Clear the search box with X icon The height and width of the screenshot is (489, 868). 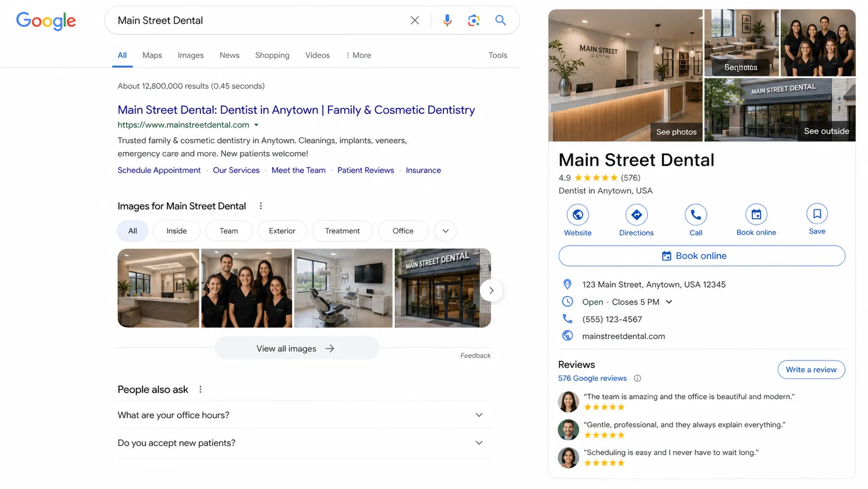tap(415, 20)
